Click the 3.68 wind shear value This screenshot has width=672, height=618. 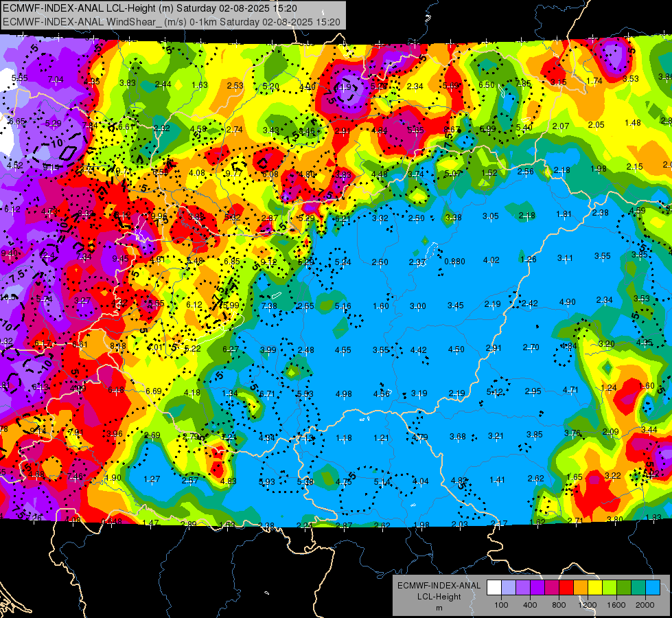458,436
